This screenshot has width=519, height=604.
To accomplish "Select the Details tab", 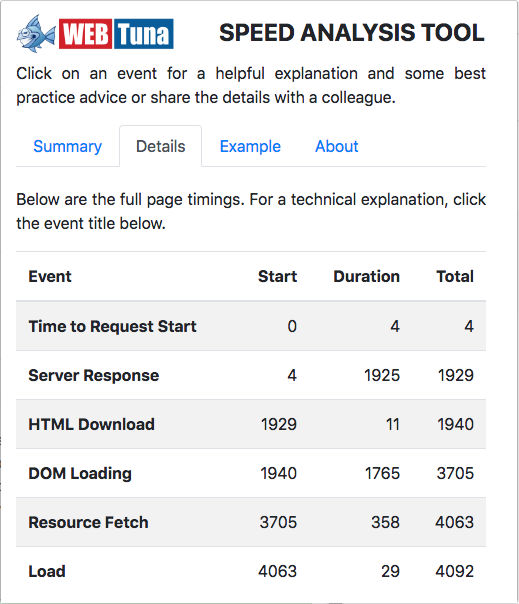I will 161,146.
